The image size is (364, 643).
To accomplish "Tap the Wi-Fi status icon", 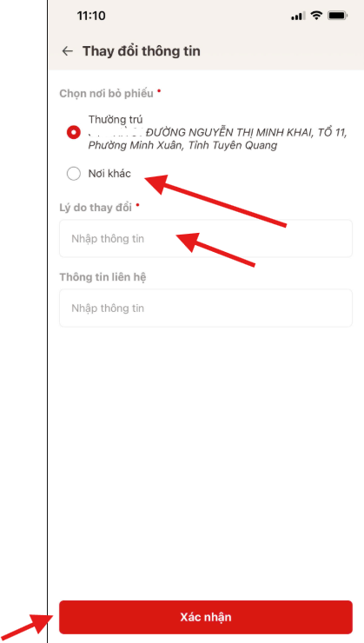I will click(316, 16).
